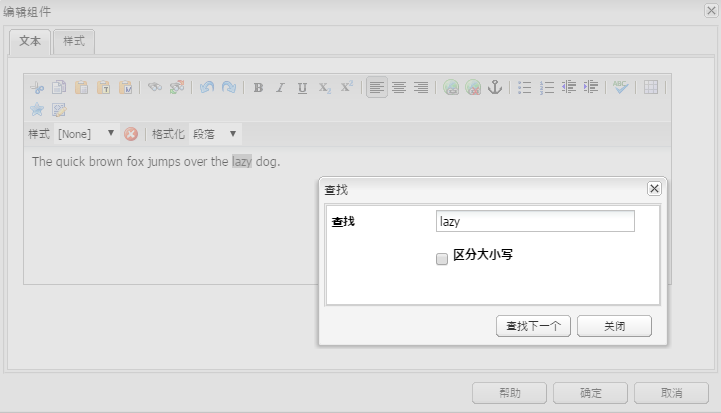Click the highlighted word lazy in editor

click(x=242, y=161)
